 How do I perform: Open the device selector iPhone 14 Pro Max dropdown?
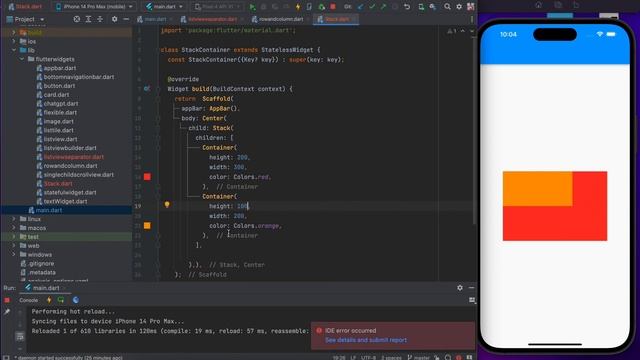pos(95,7)
